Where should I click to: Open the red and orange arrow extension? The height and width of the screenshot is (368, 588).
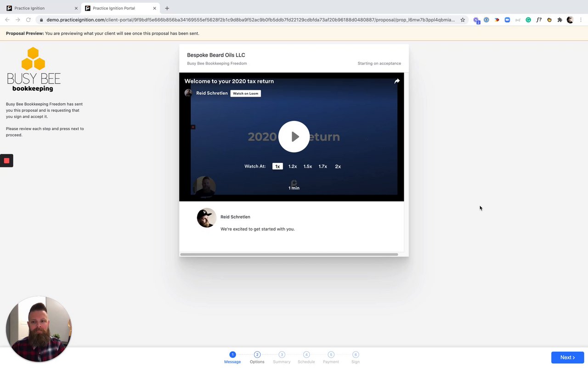[497, 20]
